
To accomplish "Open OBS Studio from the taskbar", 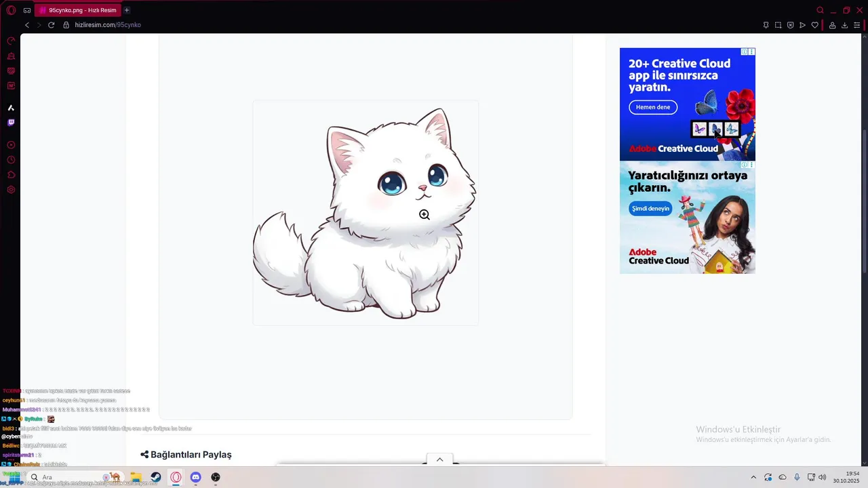I will tap(216, 477).
